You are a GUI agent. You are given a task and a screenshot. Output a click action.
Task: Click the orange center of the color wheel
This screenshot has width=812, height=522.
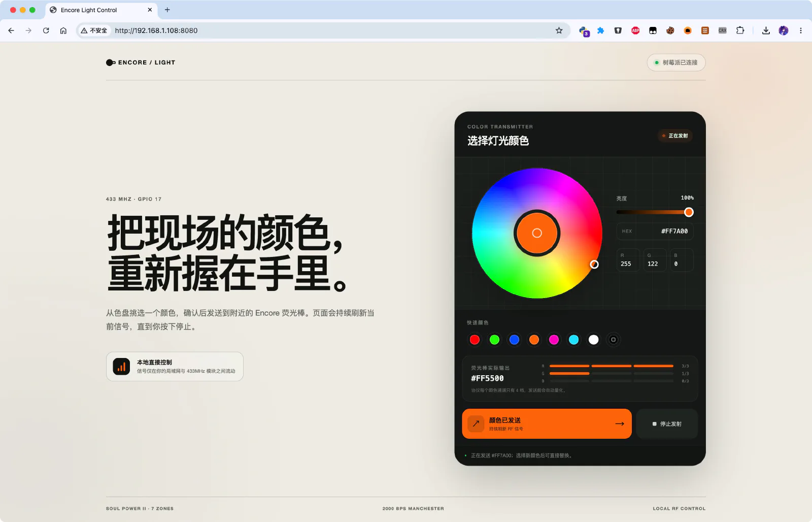pyautogui.click(x=537, y=233)
